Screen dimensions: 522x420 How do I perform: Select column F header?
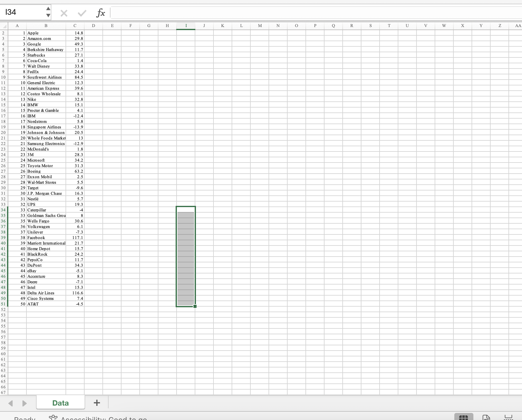click(130, 26)
